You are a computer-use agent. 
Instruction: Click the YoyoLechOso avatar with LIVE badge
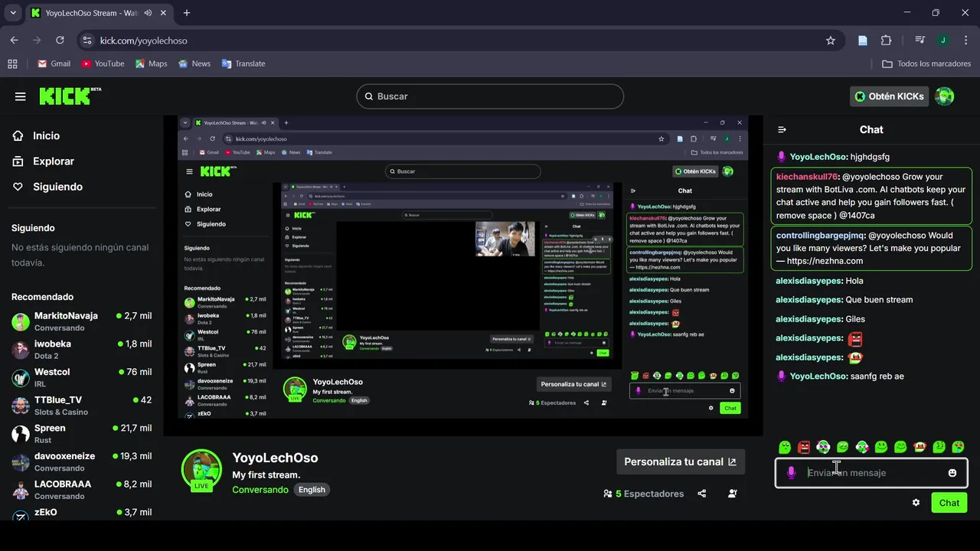201,469
